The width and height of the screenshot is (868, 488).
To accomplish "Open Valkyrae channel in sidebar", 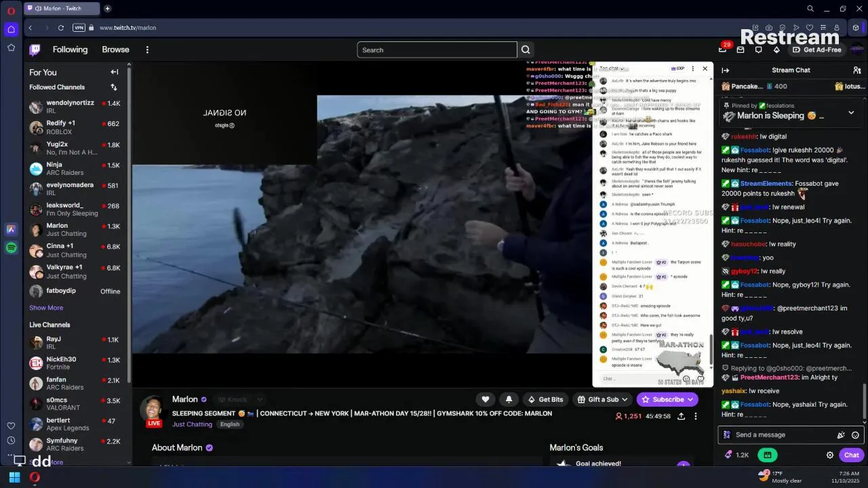I will [78, 271].
